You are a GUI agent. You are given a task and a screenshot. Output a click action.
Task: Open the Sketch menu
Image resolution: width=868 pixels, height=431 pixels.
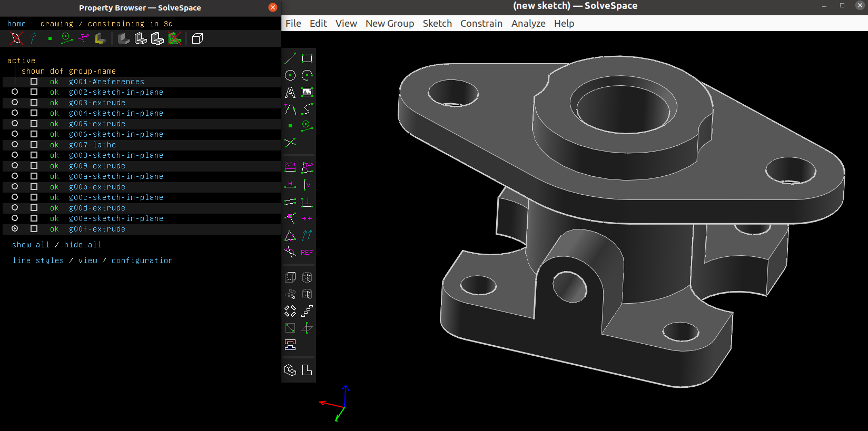pyautogui.click(x=437, y=24)
